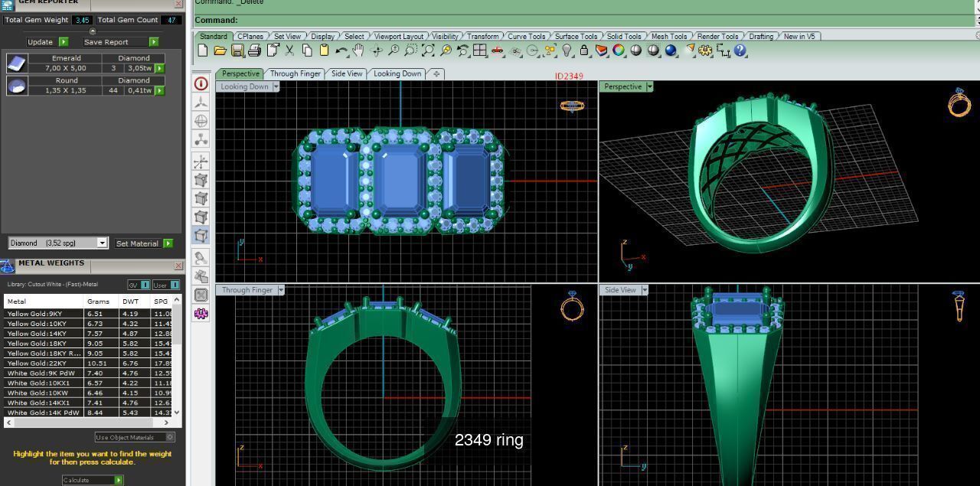Select the Looking Down viewport tab
Image resolution: width=980 pixels, height=486 pixels.
click(x=397, y=73)
